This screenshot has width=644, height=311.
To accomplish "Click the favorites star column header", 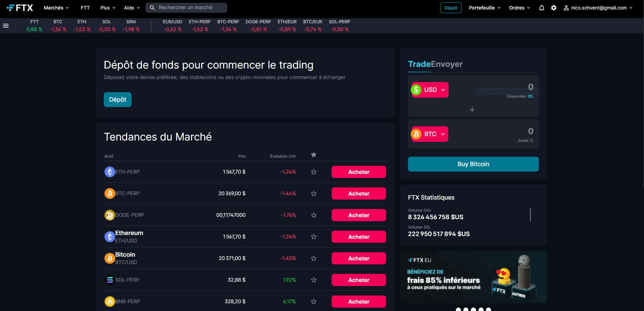I will [x=314, y=155].
